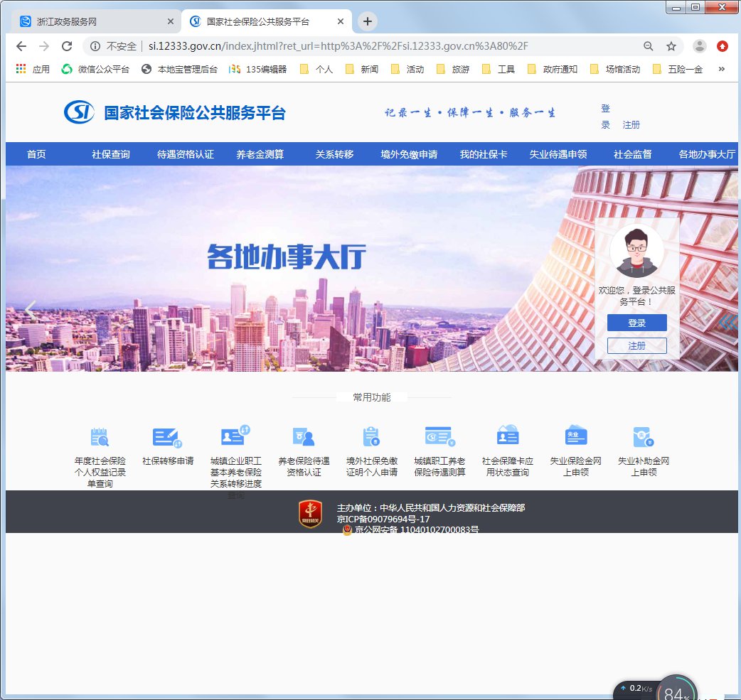Open site info via the 不安全 icon
This screenshot has height=700, width=741.
(95, 46)
